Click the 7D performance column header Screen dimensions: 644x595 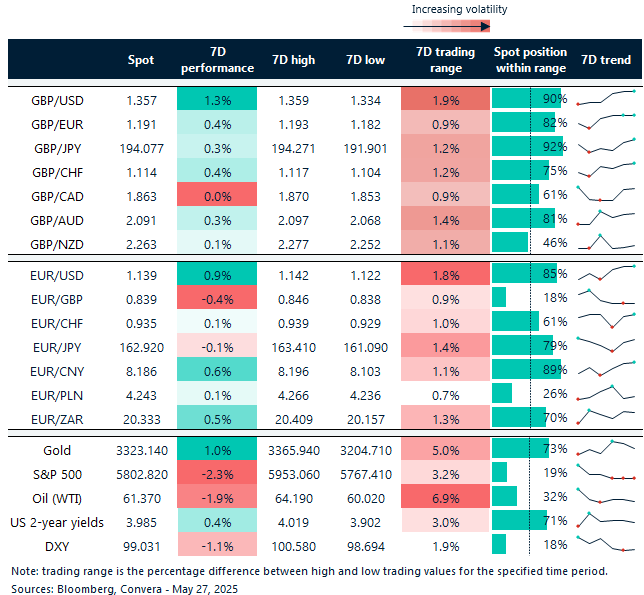[x=217, y=60]
